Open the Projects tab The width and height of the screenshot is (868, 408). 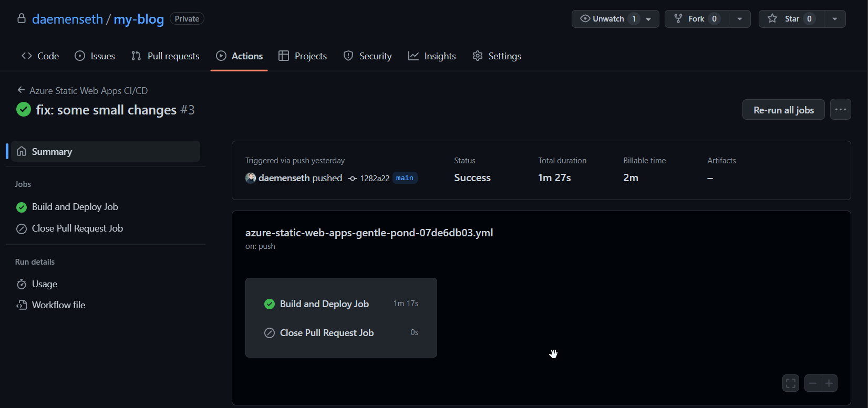303,56
